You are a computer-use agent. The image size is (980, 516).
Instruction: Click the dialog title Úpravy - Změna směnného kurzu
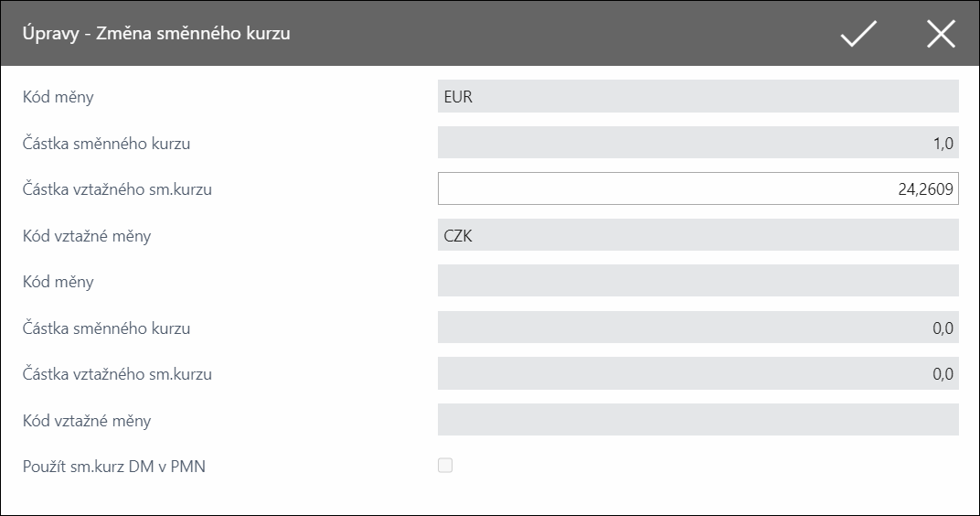pyautogui.click(x=156, y=33)
